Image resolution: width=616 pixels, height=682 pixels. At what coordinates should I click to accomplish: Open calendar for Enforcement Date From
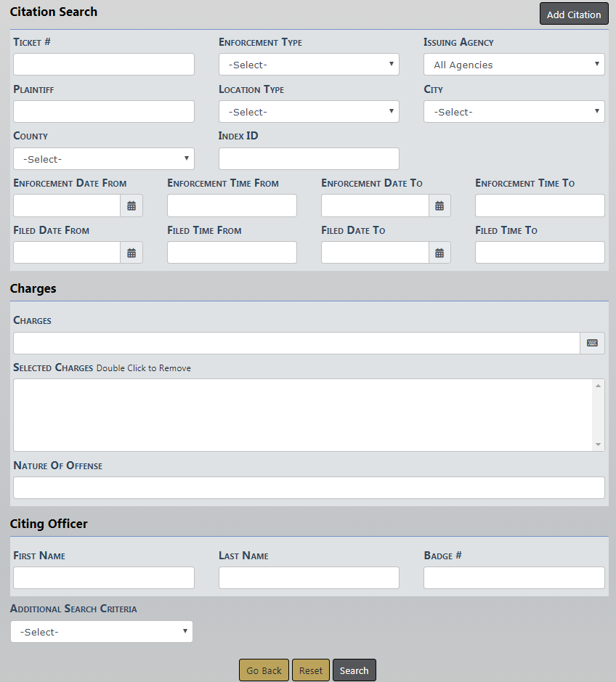coord(131,206)
